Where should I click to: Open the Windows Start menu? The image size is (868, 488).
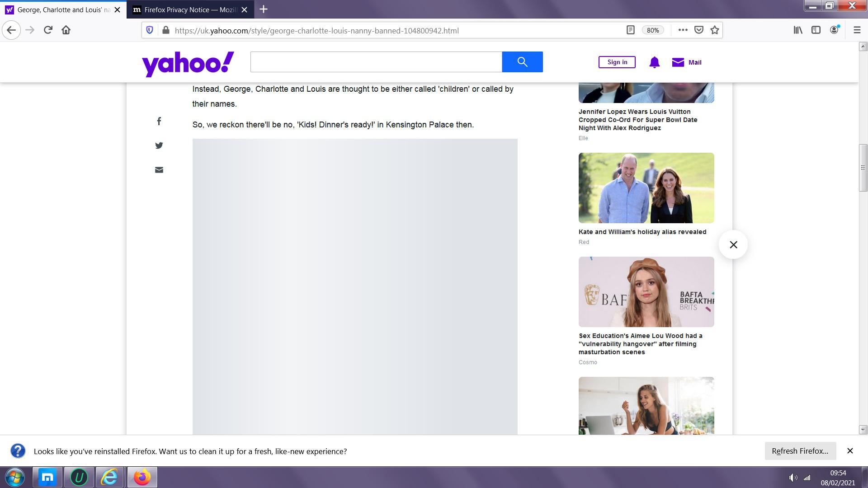[14, 477]
